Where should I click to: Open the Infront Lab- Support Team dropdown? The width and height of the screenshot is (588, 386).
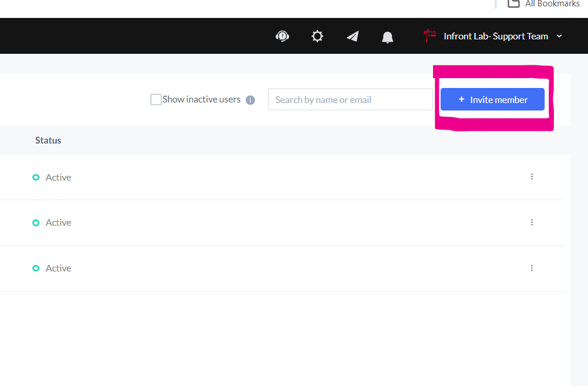click(x=559, y=36)
